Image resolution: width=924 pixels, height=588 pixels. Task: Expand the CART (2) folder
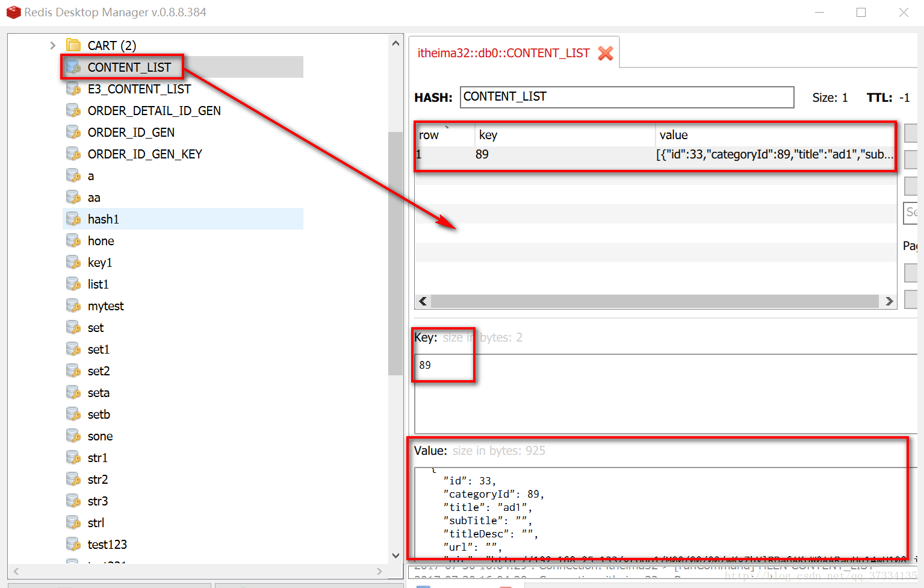coord(52,45)
